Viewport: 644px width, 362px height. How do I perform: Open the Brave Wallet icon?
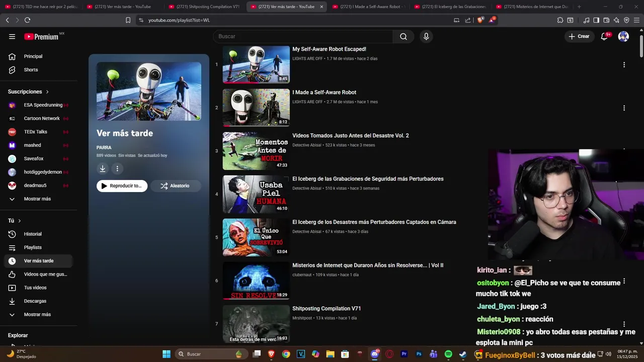point(606,20)
